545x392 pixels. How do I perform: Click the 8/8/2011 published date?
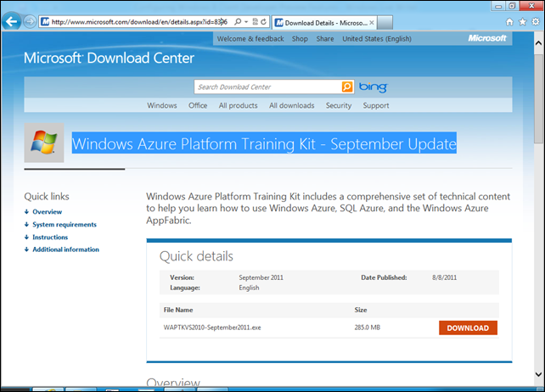(x=444, y=277)
